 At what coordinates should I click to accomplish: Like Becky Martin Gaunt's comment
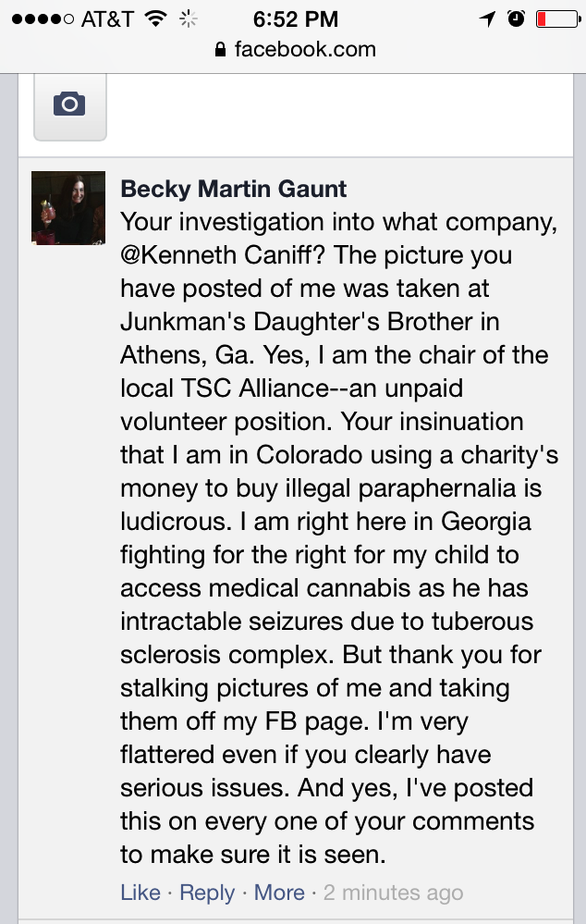point(140,893)
